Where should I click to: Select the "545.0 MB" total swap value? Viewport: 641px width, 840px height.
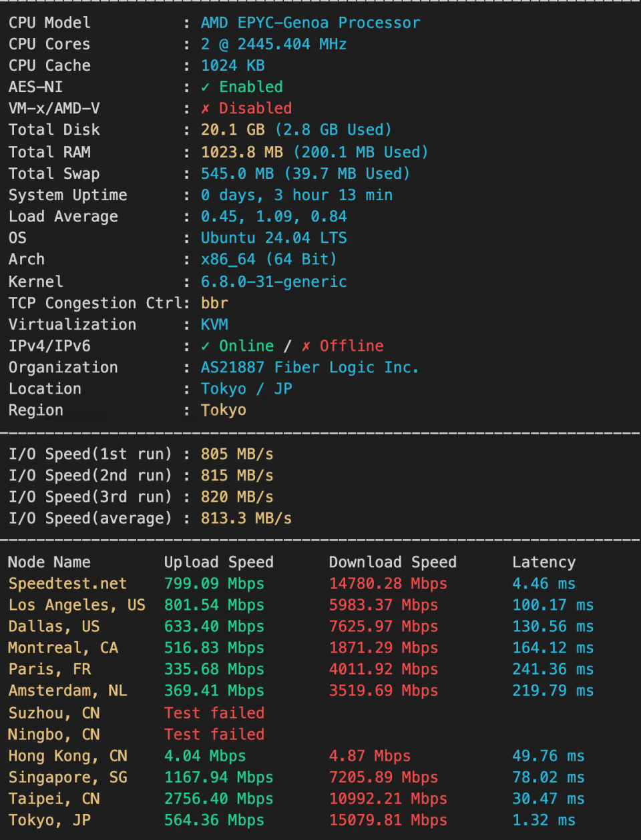click(238, 173)
